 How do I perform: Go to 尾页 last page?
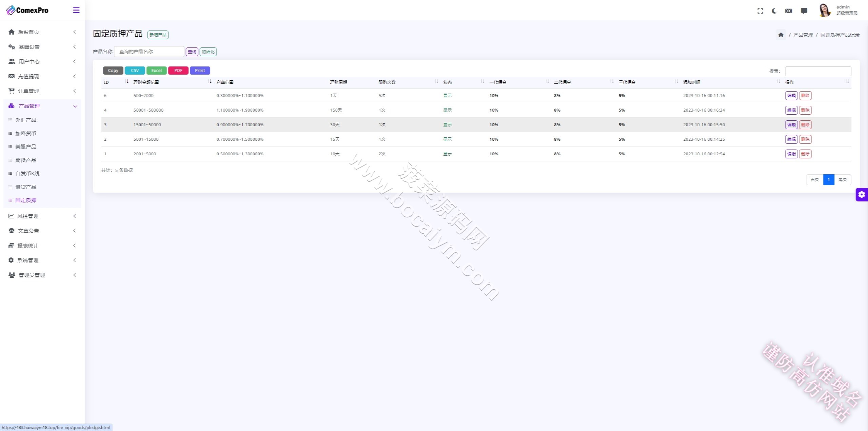click(x=843, y=179)
